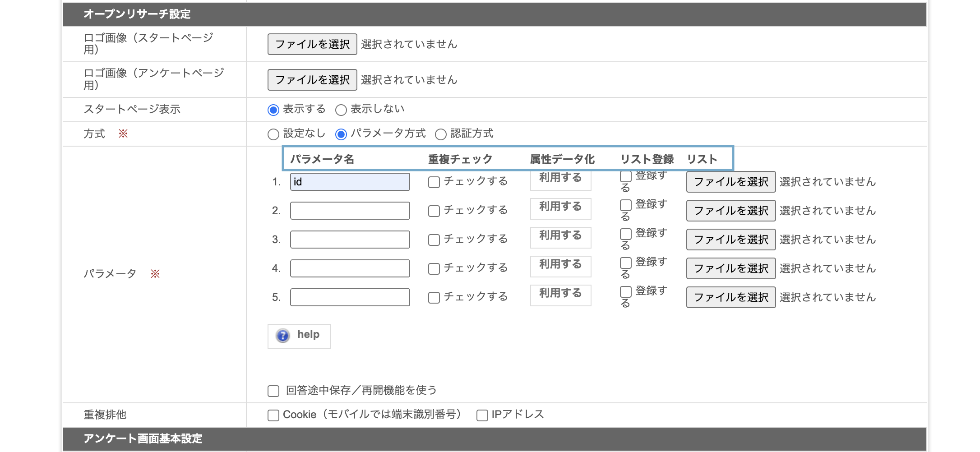Viewport: 980px width, 452px height.
Task: Choose a file for ロゴ画像（アンケートページ用）
Action: click(312, 79)
